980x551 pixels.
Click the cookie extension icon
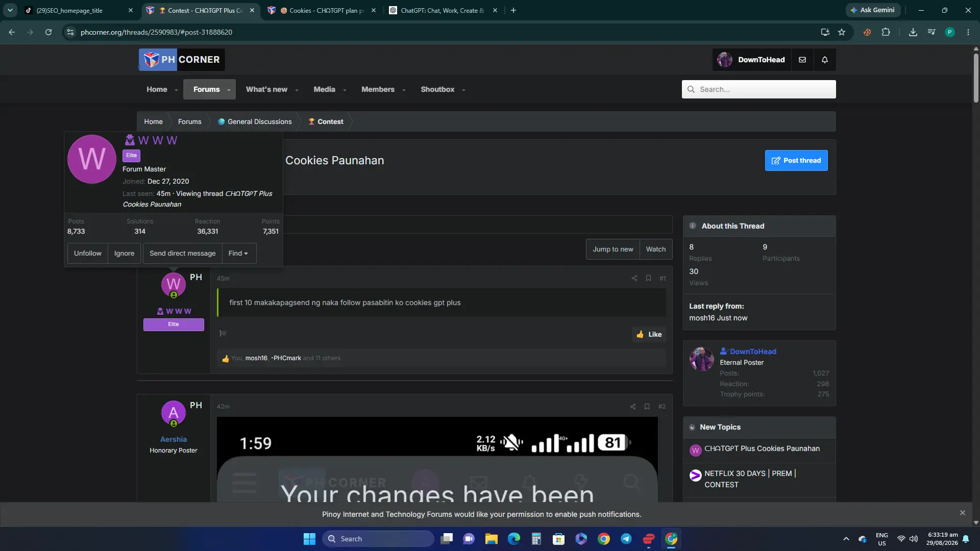867,32
